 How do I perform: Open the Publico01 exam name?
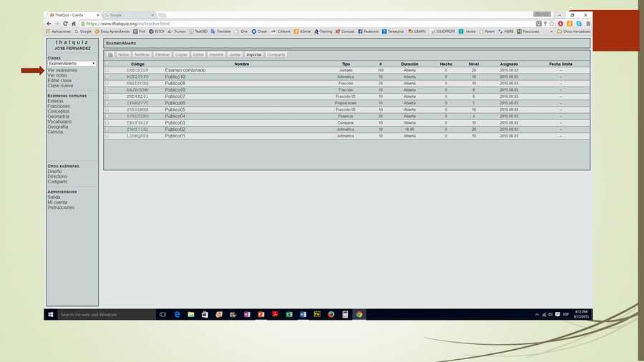click(175, 136)
